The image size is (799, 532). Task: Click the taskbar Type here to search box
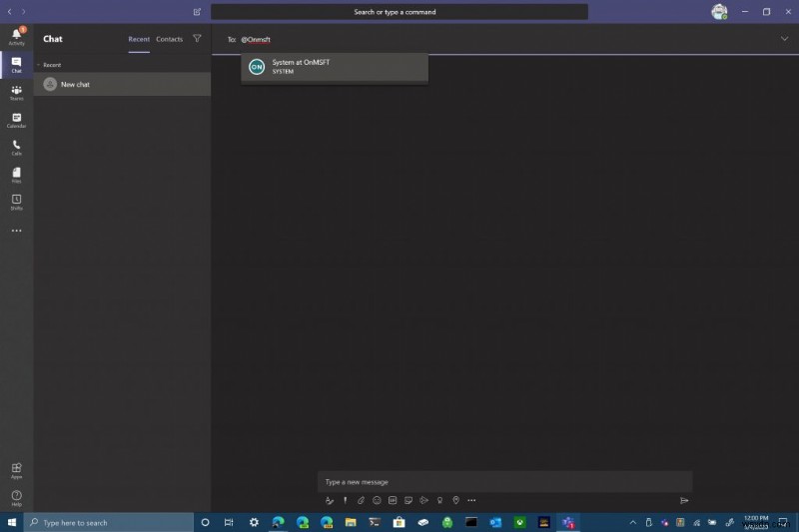point(109,522)
